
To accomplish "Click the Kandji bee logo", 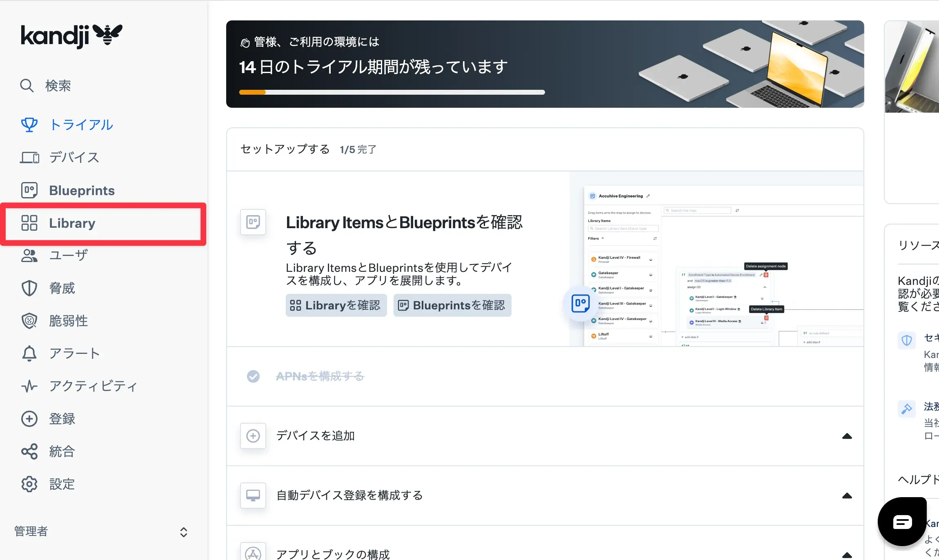I will [x=107, y=34].
